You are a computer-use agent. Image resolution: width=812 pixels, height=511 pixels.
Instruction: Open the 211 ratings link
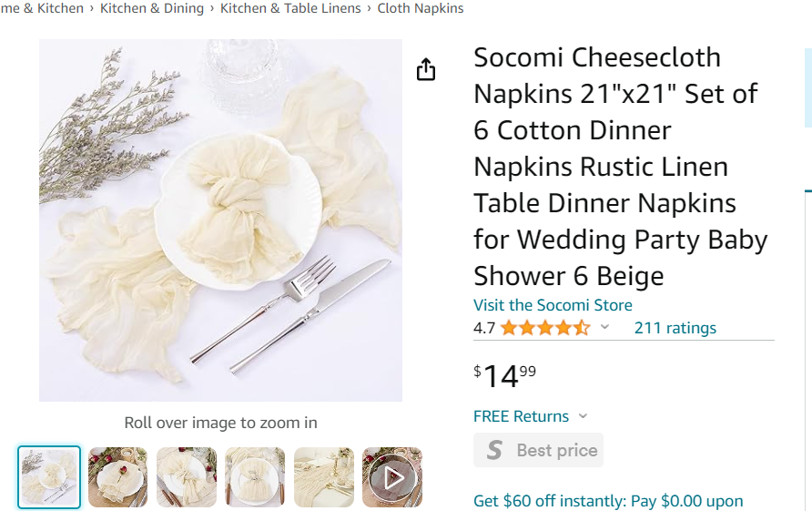pos(675,328)
